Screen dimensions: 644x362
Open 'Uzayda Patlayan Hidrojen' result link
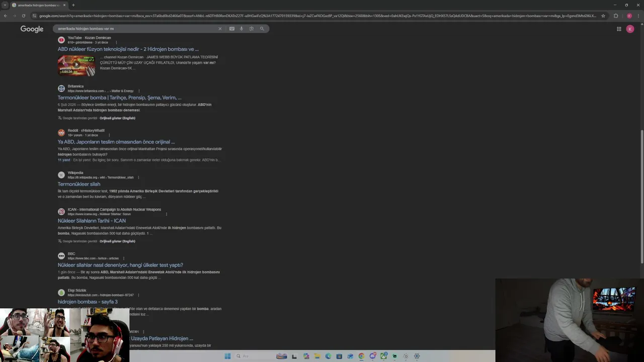(x=162, y=338)
